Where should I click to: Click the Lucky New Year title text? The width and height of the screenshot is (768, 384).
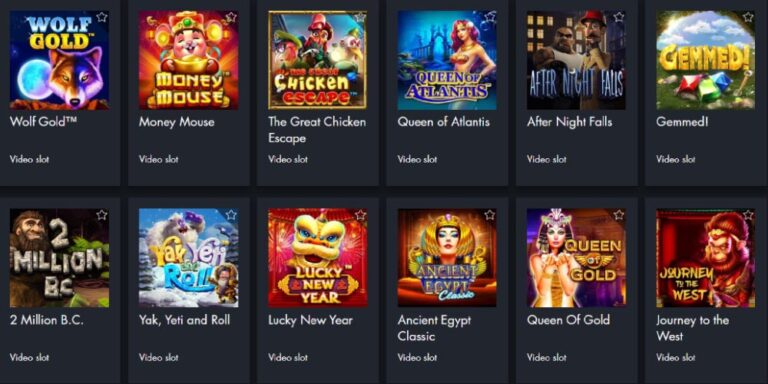click(x=311, y=320)
